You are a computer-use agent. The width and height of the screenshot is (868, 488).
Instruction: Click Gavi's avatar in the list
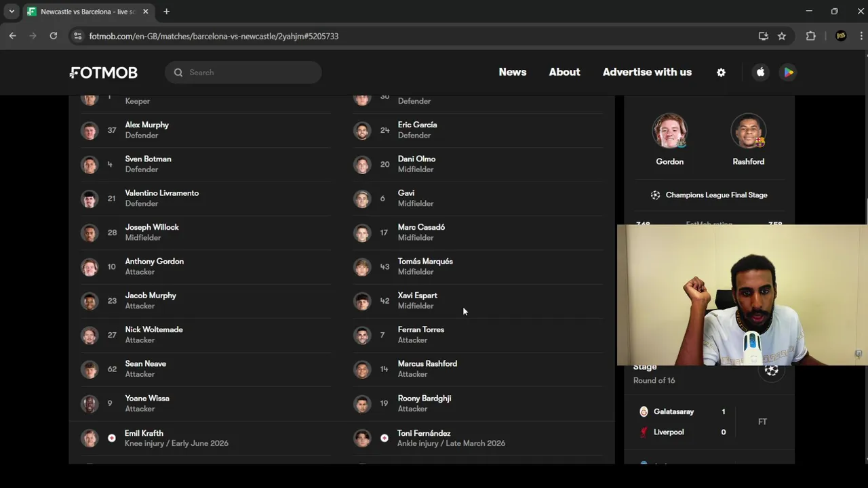(362, 199)
